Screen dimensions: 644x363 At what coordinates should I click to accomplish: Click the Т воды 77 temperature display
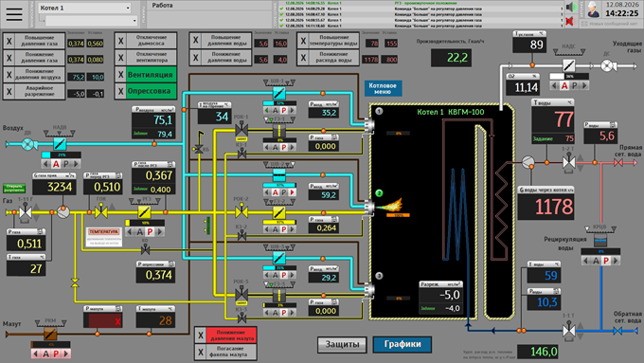[x=553, y=121]
